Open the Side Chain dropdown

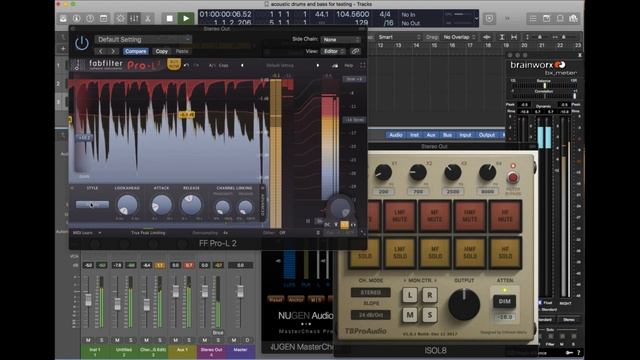point(341,40)
